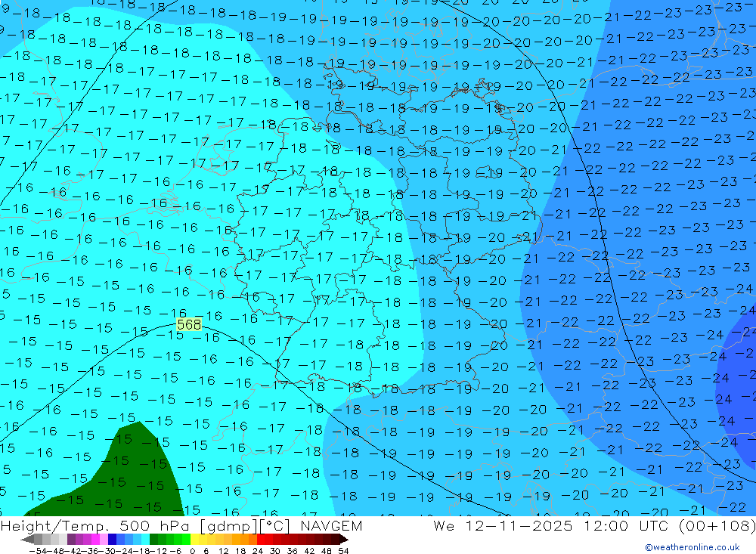This screenshot has height=554, width=756.
Task: Click the (00+108) forecast hour text
Action: [x=717, y=525]
